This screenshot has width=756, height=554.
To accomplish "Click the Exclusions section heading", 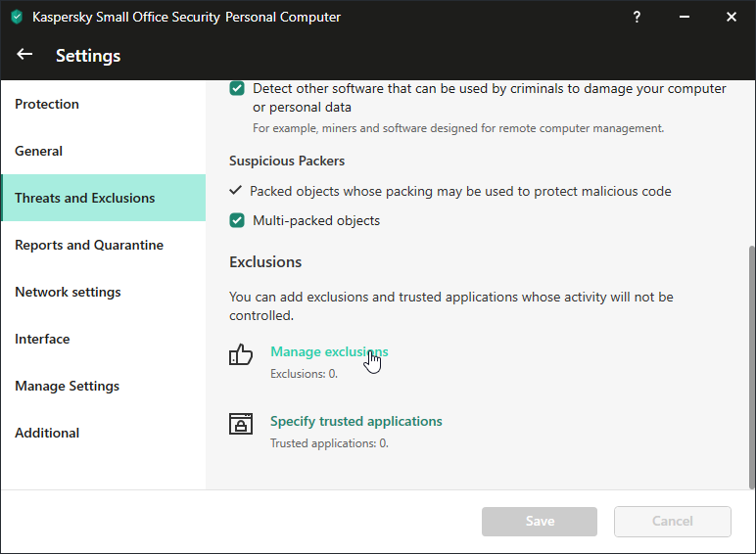I will pos(265,262).
